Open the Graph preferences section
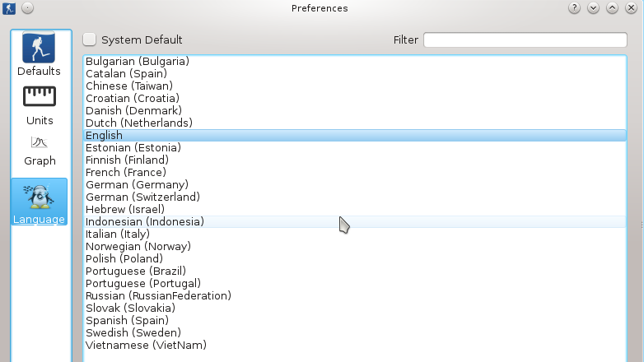The image size is (644, 362). coord(40,151)
